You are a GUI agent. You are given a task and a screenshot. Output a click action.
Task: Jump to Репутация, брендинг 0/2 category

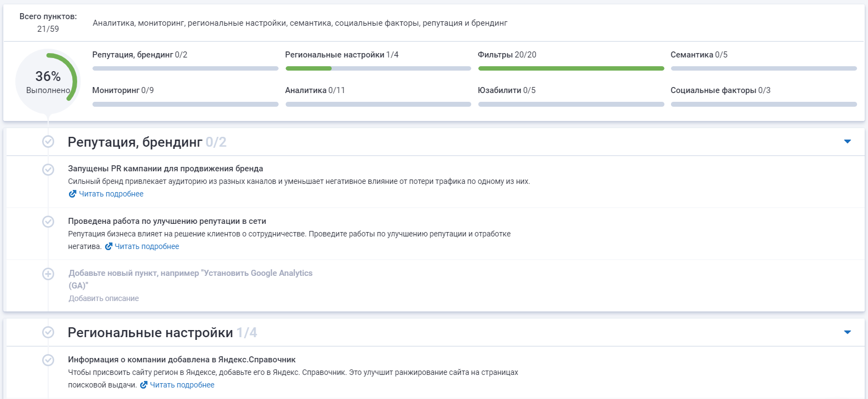click(140, 55)
